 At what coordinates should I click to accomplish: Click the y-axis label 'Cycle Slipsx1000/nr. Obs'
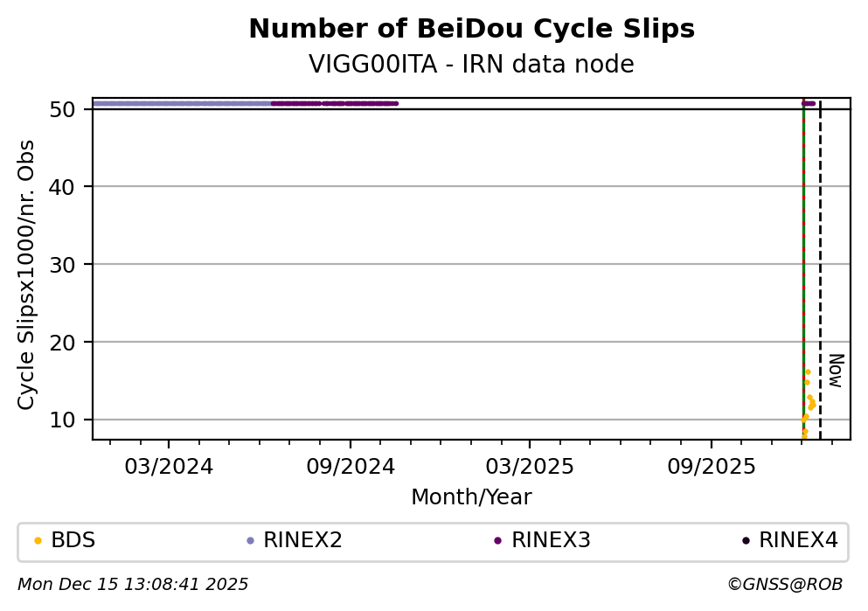(27, 274)
